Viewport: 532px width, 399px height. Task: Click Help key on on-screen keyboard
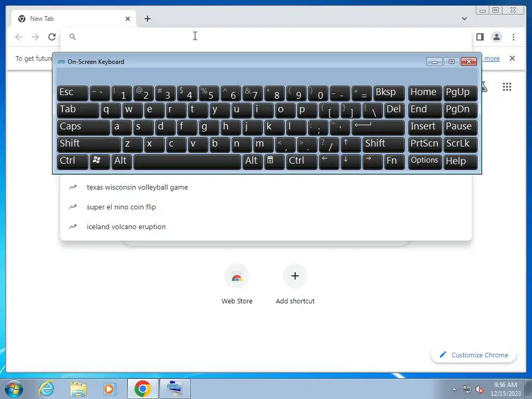[x=460, y=162]
